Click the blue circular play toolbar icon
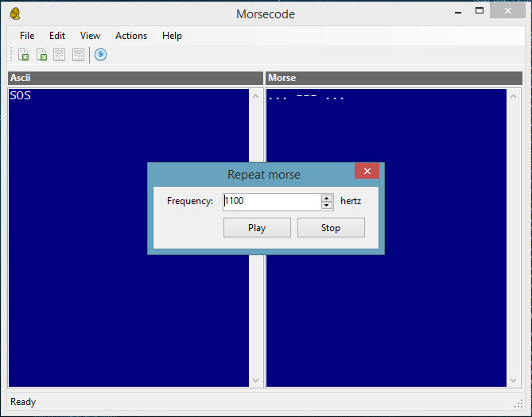 pos(100,55)
